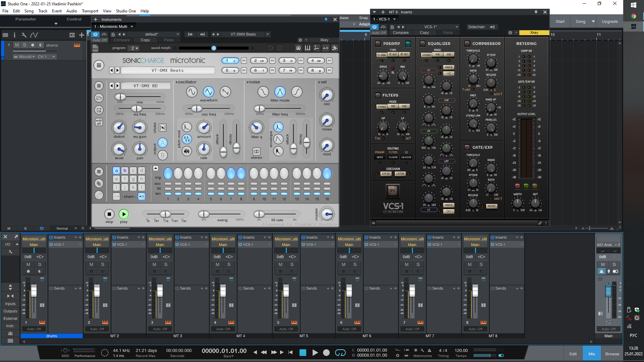
Task: Click the add track plus icon
Action: click(82, 35)
